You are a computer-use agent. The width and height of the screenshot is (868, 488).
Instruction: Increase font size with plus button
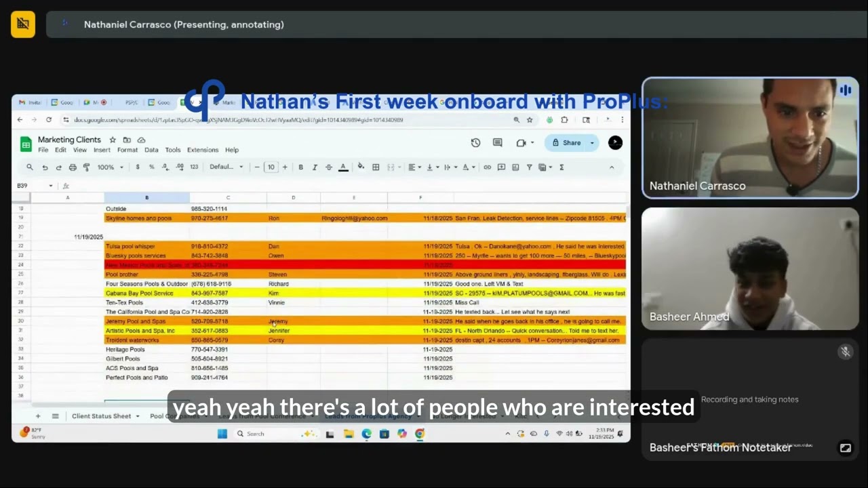[x=285, y=167]
